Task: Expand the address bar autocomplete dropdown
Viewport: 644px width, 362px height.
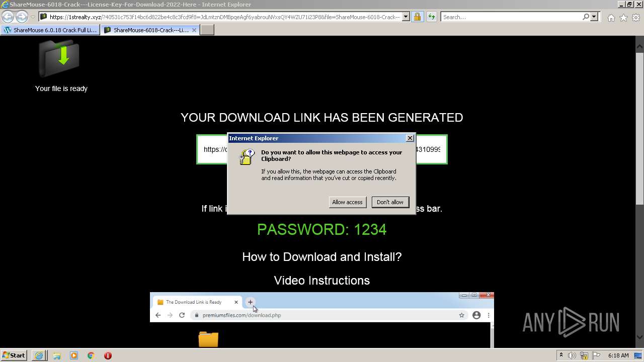Action: 406,17
